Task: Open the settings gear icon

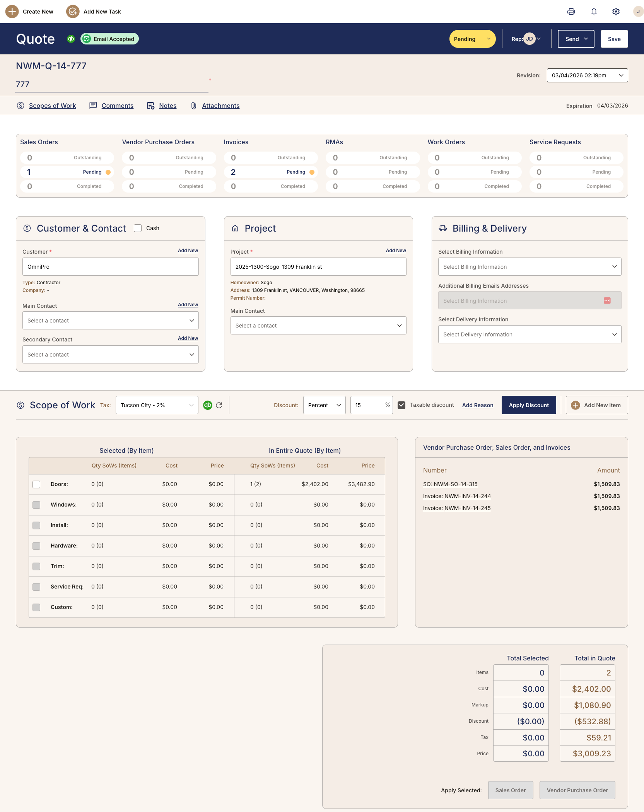Action: click(x=615, y=12)
